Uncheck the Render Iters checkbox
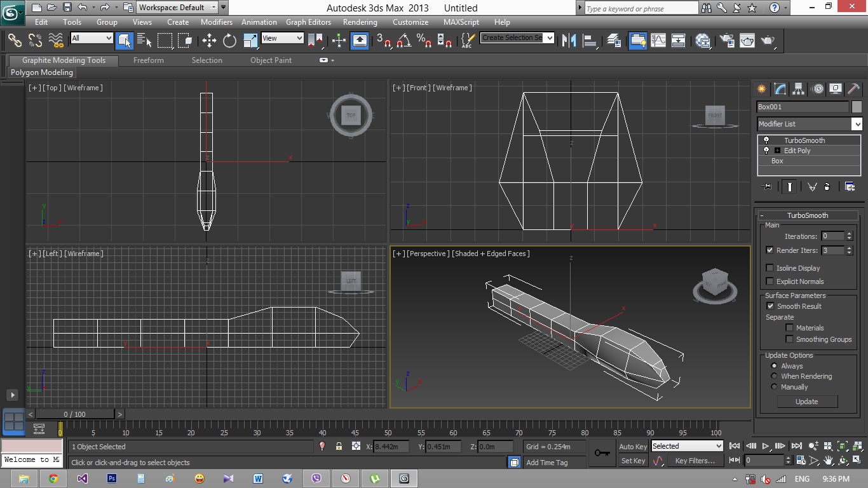 pos(770,250)
